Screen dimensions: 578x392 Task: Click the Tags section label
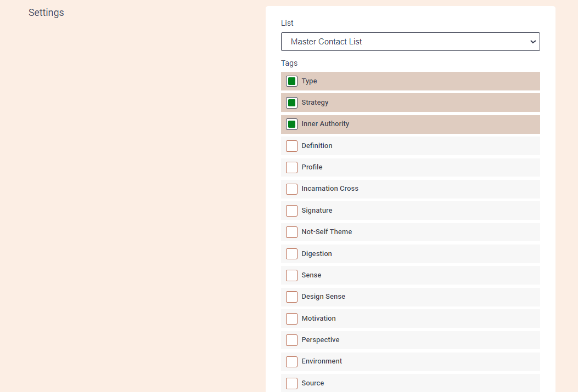tap(289, 63)
